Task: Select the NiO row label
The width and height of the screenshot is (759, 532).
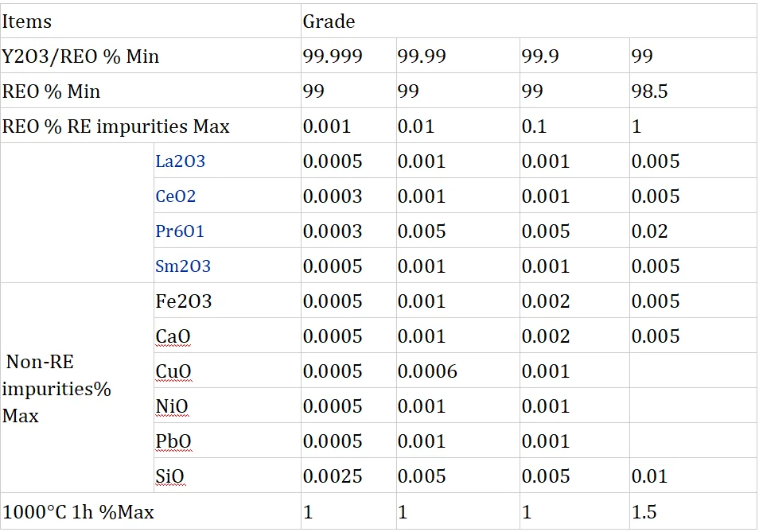Action: (x=172, y=406)
